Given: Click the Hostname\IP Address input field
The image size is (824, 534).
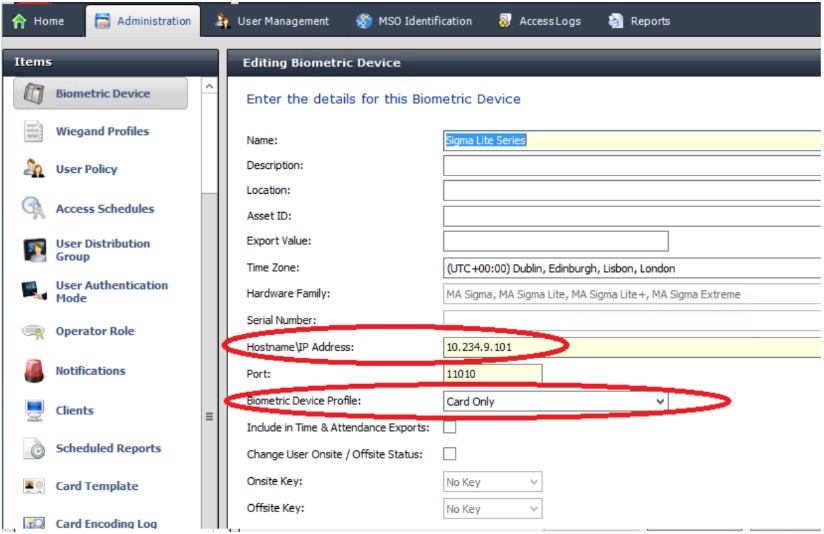Looking at the screenshot, I should [x=630, y=347].
